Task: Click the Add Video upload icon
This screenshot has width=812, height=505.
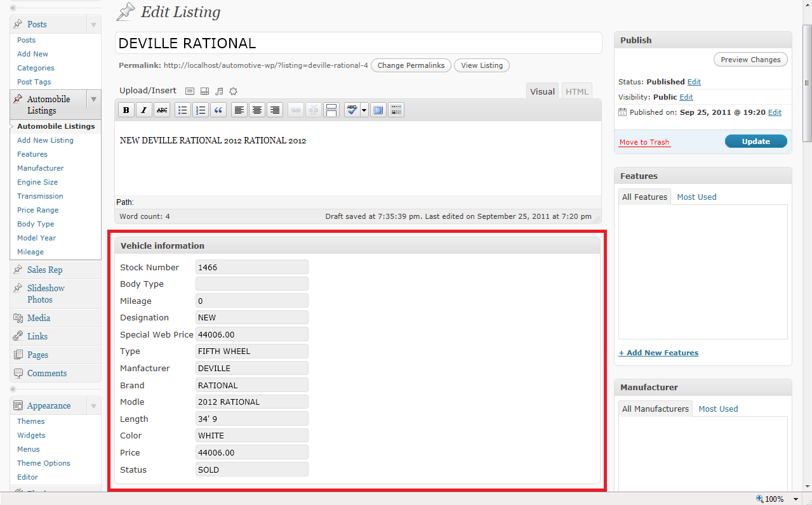Action: click(204, 91)
